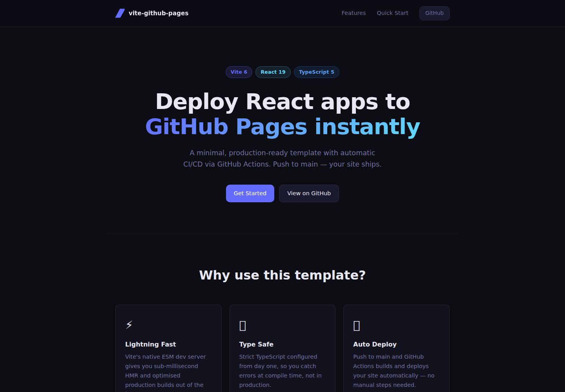Screen dimensions: 565x392
Task: Go to Quick Start in navigation
Action: pos(392,13)
